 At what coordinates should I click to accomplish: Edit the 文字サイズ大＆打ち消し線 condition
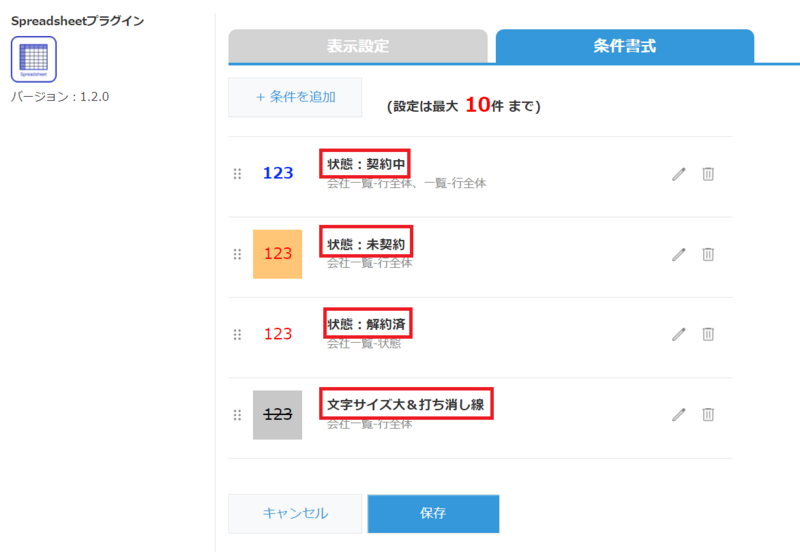click(x=679, y=414)
